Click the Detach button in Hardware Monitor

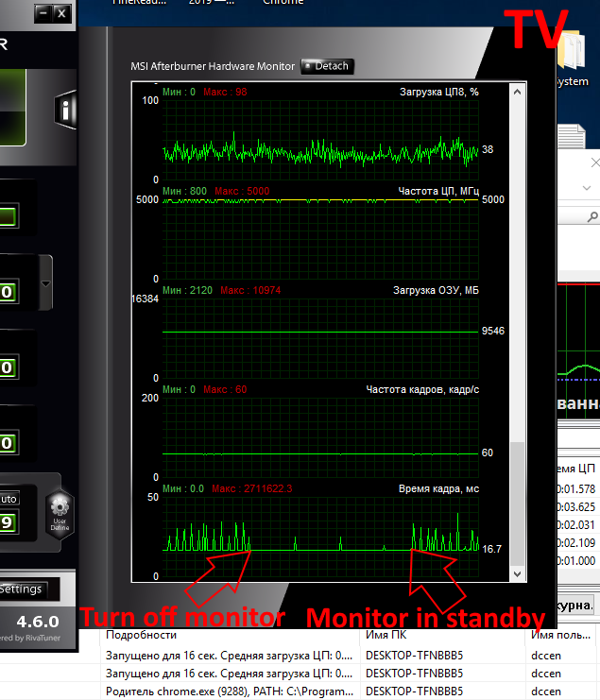click(327, 66)
